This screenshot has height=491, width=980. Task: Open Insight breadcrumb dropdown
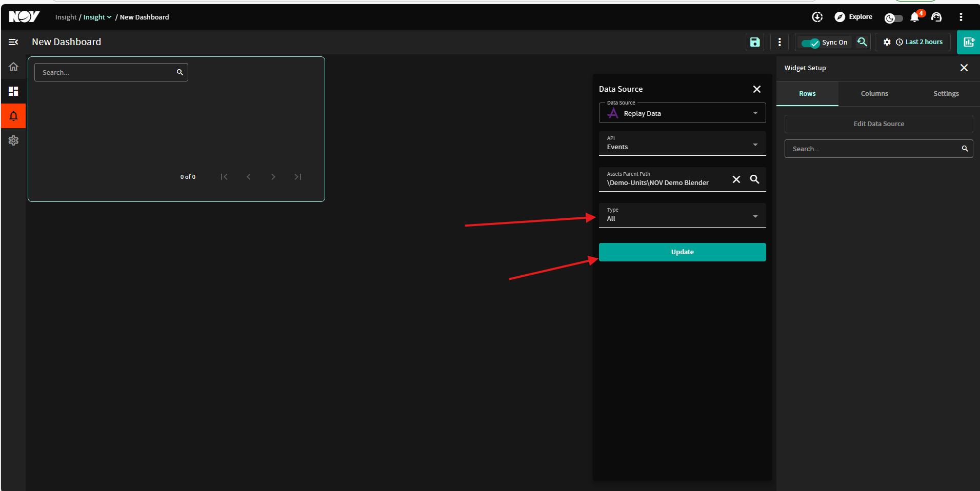tap(97, 17)
